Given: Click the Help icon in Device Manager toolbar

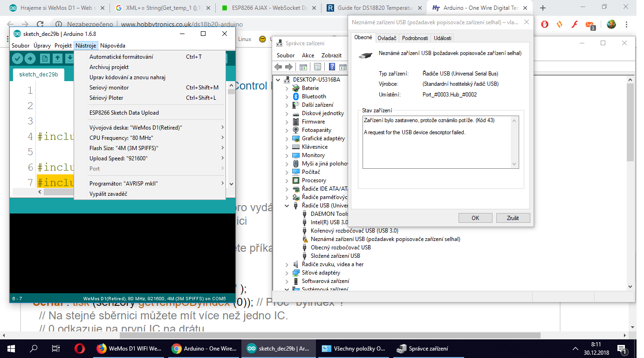Looking at the screenshot, I should tap(332, 67).
